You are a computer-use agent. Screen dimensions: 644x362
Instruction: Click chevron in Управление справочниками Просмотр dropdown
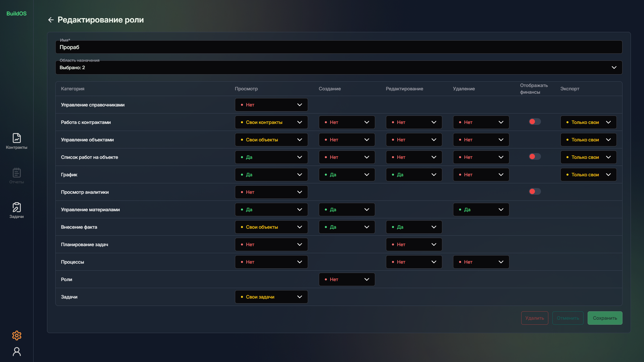pyautogui.click(x=299, y=105)
